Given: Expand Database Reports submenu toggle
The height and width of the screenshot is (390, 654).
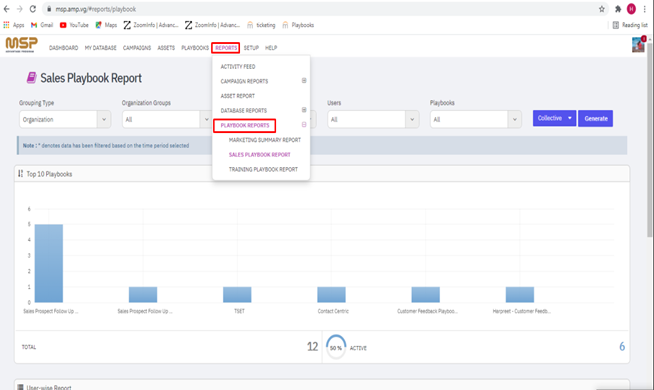Looking at the screenshot, I should coord(304,110).
